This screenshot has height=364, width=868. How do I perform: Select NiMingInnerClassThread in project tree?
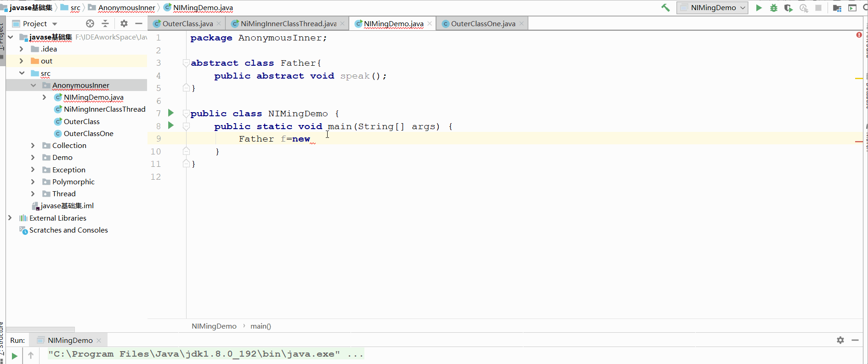104,109
